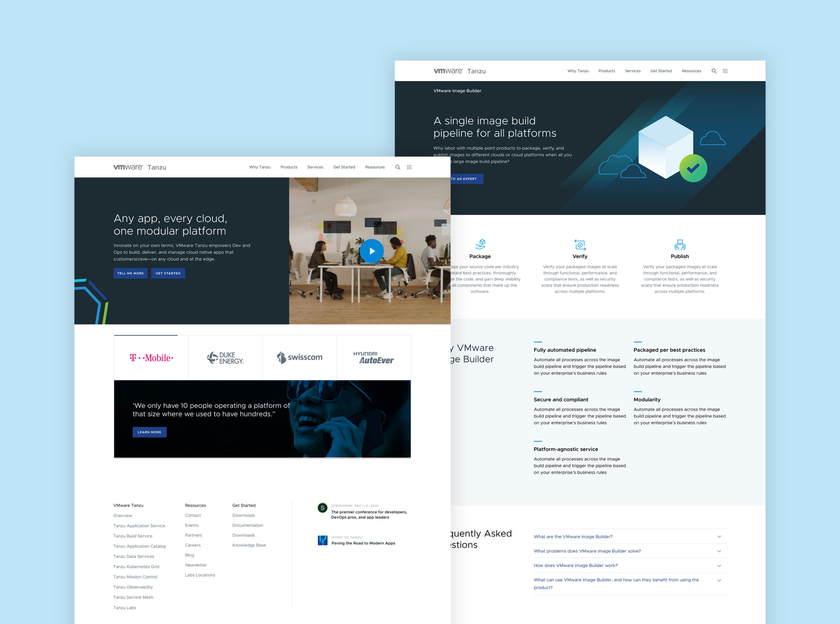Click the 'Learn More' button on testimonial section

(x=150, y=432)
